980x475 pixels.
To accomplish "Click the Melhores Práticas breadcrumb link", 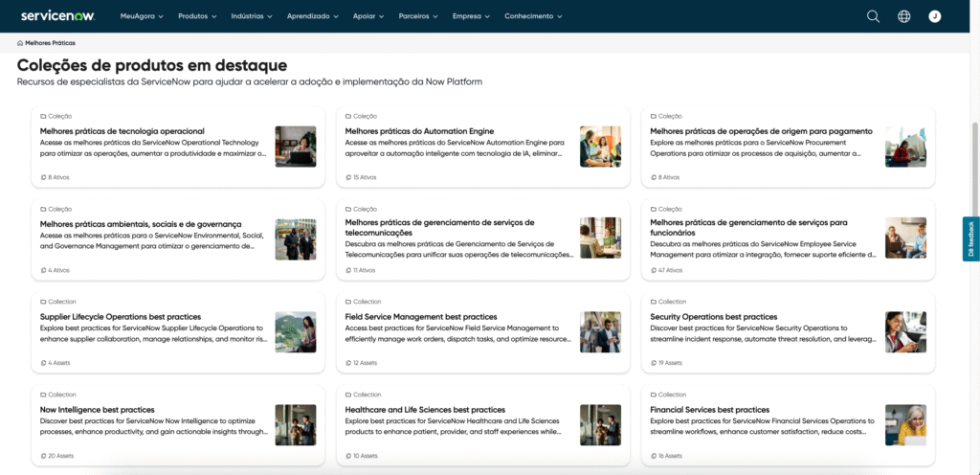I will [x=50, y=43].
